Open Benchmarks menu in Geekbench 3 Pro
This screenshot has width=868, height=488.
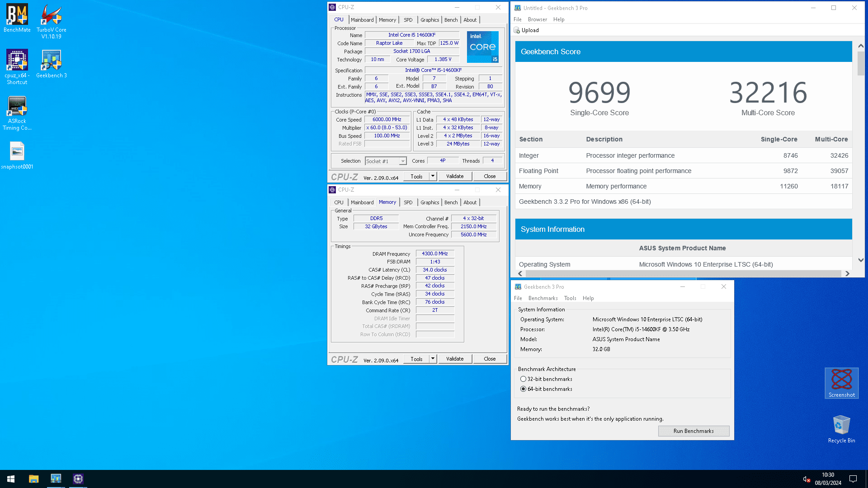pyautogui.click(x=543, y=298)
